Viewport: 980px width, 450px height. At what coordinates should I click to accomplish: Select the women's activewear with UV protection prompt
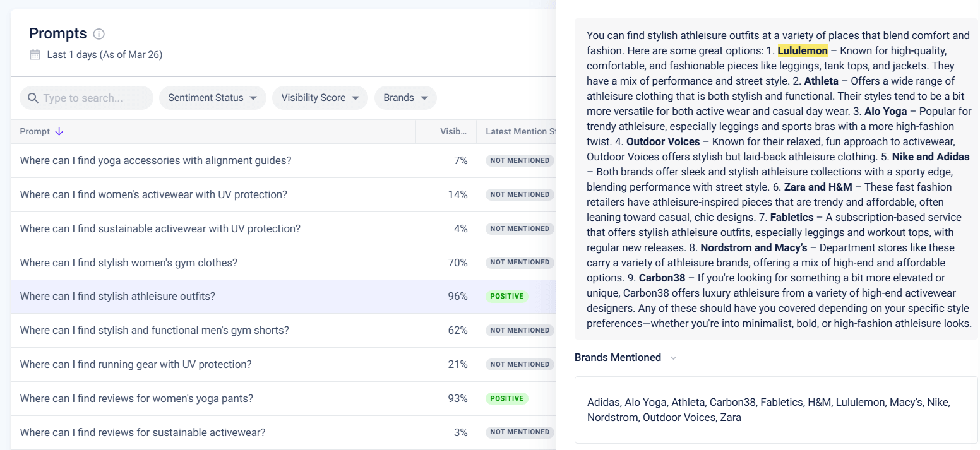(153, 194)
